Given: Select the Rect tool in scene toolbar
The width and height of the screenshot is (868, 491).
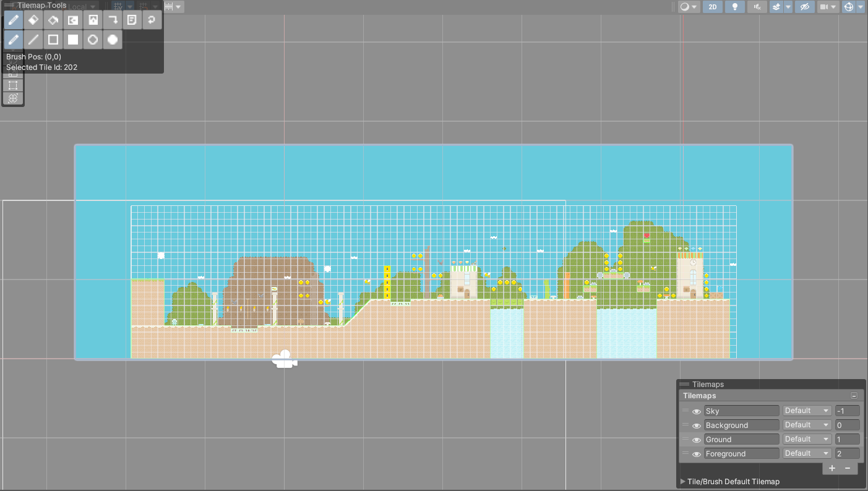Looking at the screenshot, I should pyautogui.click(x=13, y=85).
